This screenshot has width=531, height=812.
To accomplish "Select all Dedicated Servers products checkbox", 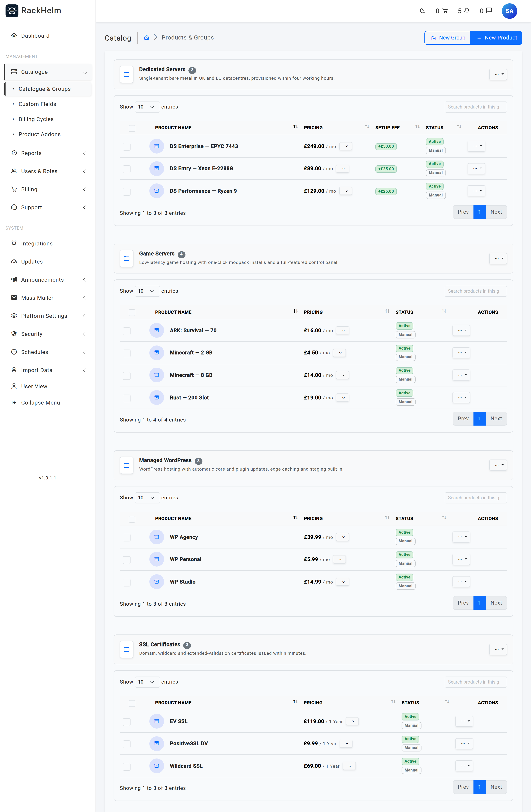I will tap(132, 128).
